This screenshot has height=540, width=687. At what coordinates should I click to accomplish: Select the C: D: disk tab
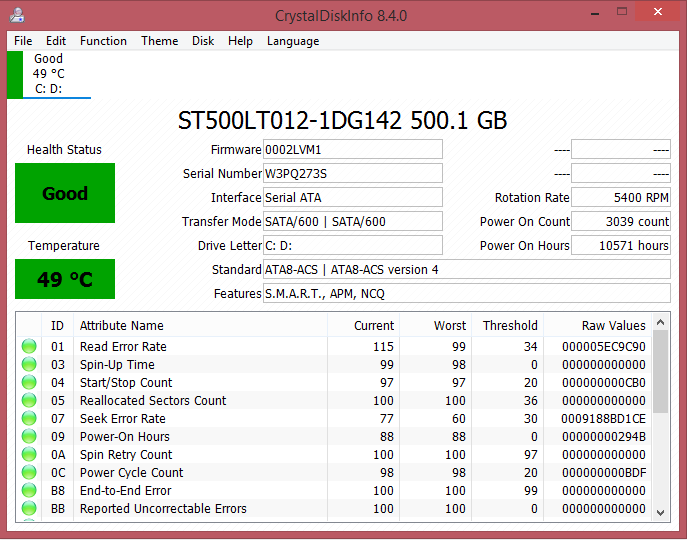click(49, 74)
